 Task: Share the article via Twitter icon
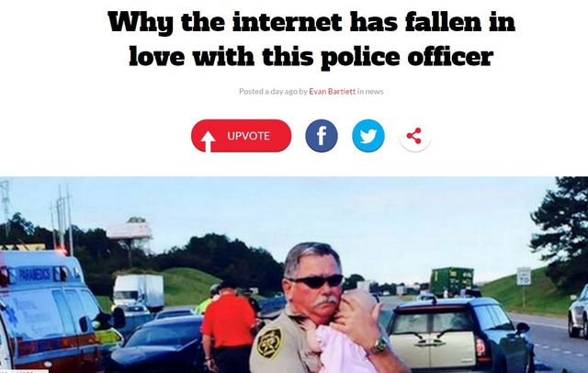click(368, 136)
